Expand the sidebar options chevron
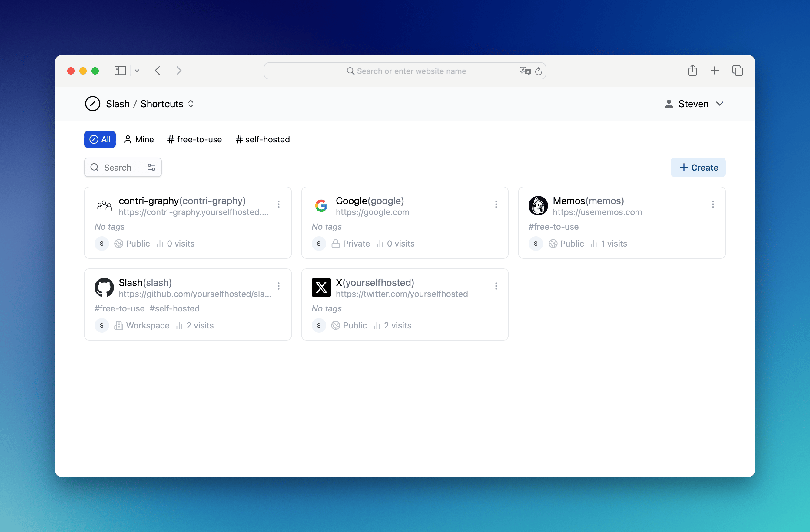 [137, 71]
